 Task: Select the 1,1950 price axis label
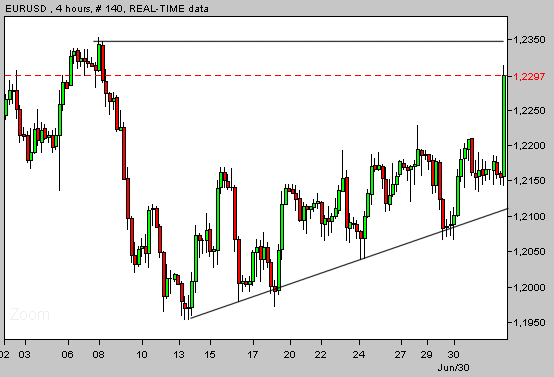[529, 323]
